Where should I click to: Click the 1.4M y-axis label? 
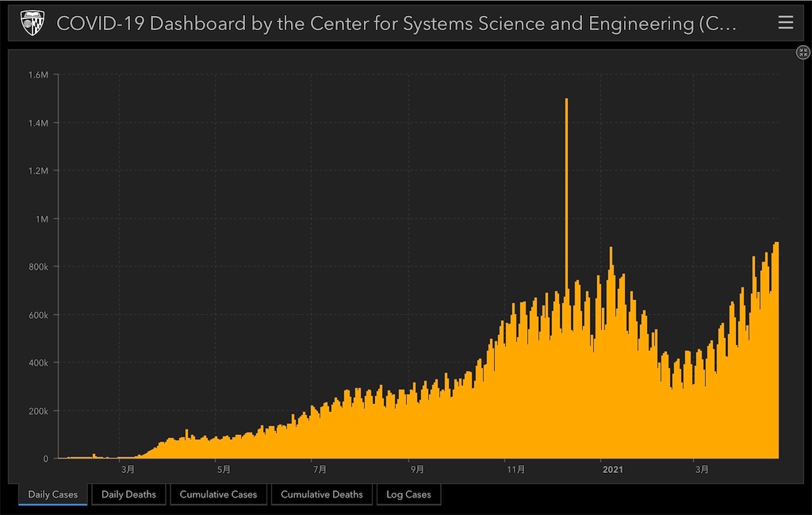pos(38,123)
